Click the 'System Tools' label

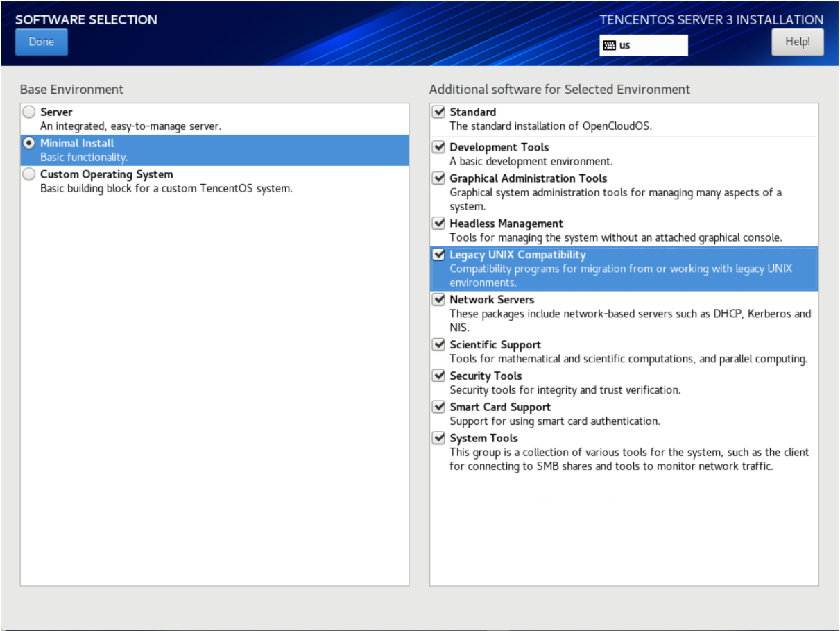click(x=483, y=439)
